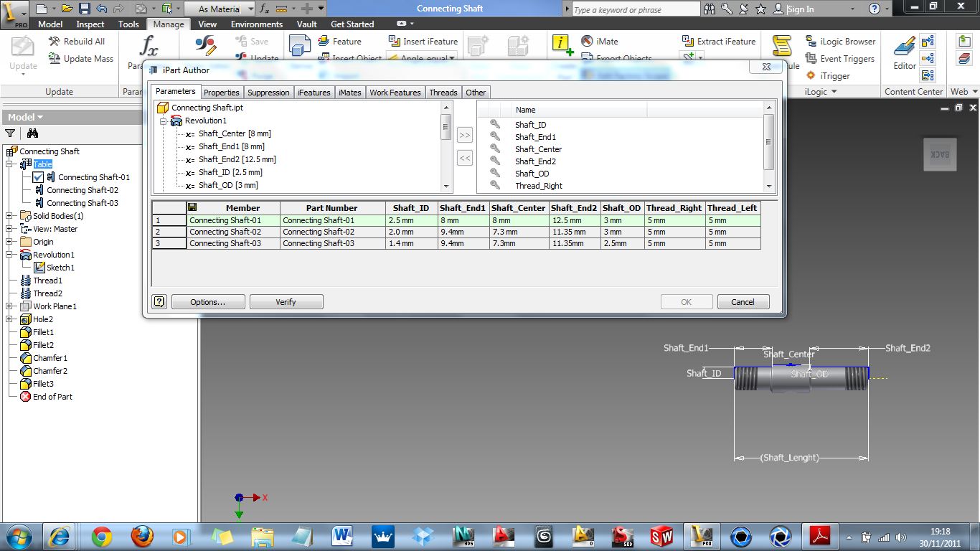
Task: Click the browser filter funnel icon
Action: point(10,133)
